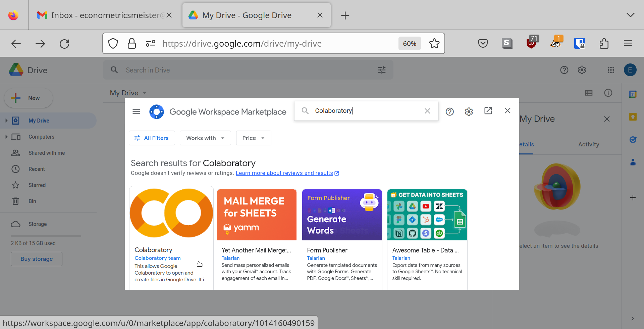Open the Firefox application menu
Viewport: 644px width, 329px height.
(x=628, y=43)
